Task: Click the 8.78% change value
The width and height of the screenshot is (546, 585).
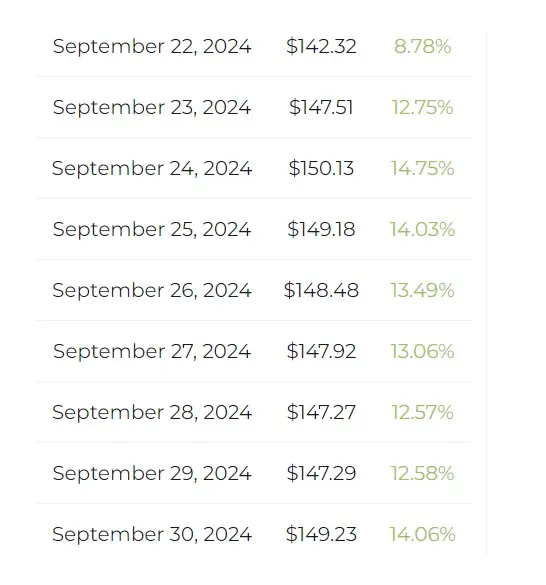Action: point(422,47)
